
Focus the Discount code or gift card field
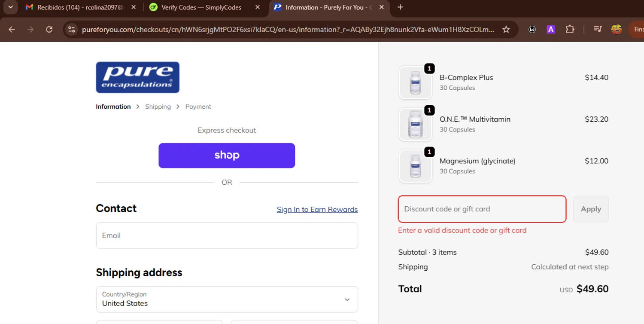point(482,209)
